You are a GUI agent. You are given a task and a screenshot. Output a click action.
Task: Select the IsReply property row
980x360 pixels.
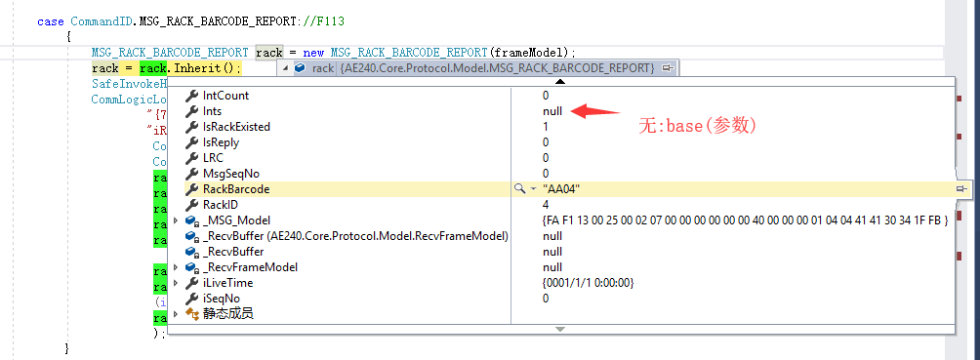[560, 141]
